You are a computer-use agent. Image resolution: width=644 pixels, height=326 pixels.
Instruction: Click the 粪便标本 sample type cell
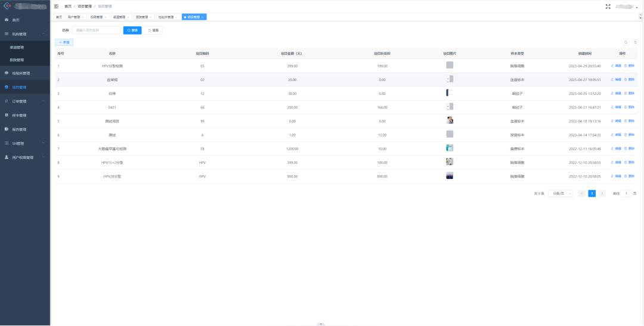click(x=518, y=148)
